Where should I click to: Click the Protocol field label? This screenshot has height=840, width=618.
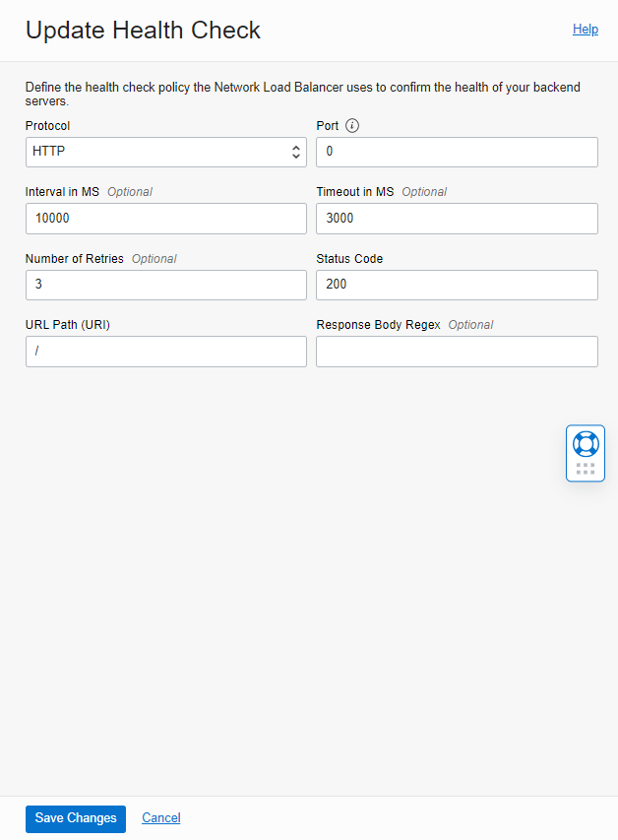[x=48, y=126]
